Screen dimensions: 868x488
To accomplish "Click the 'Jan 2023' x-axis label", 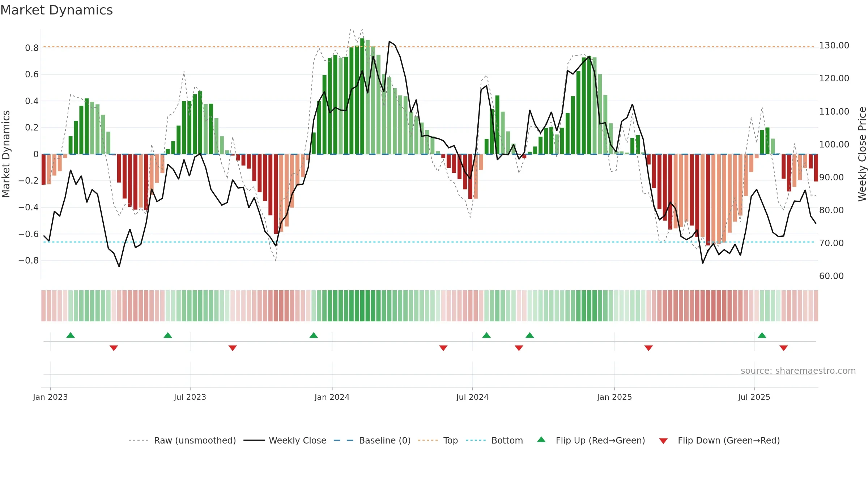I will tap(50, 397).
